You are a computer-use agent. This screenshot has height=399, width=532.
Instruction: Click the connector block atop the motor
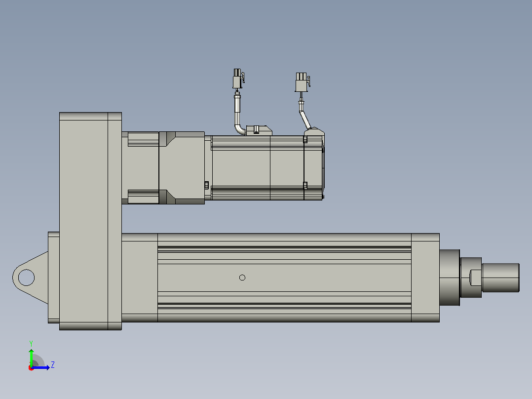pyautogui.click(x=259, y=130)
